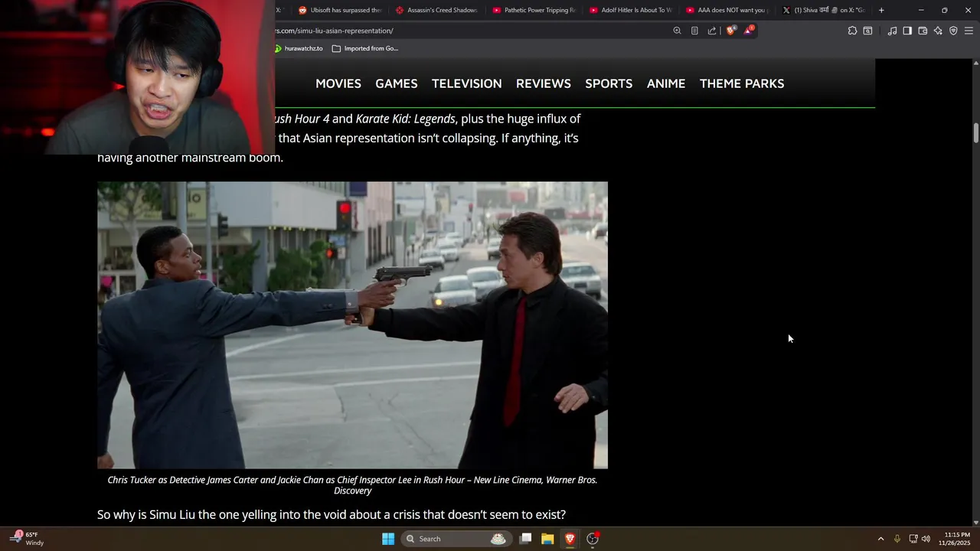Viewport: 980px width, 551px height.
Task: Open Leo AI sparkle icon
Action: (x=938, y=31)
